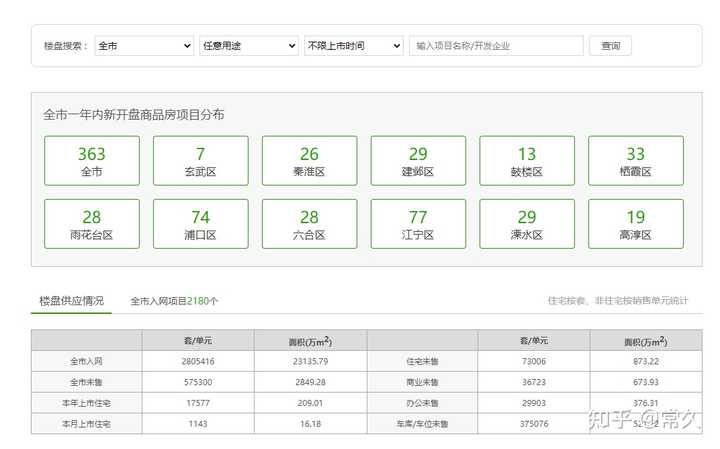
Task: Click the 1143 cell value
Action: tap(198, 424)
